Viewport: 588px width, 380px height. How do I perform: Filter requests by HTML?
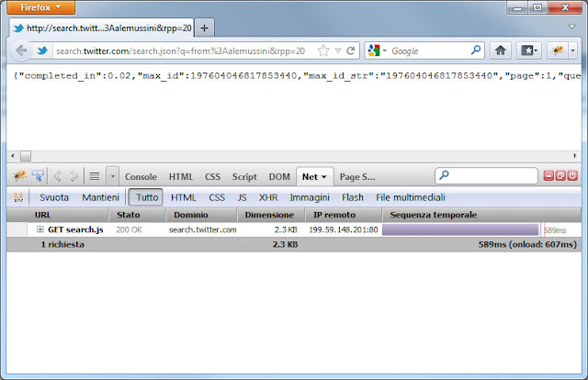[183, 197]
